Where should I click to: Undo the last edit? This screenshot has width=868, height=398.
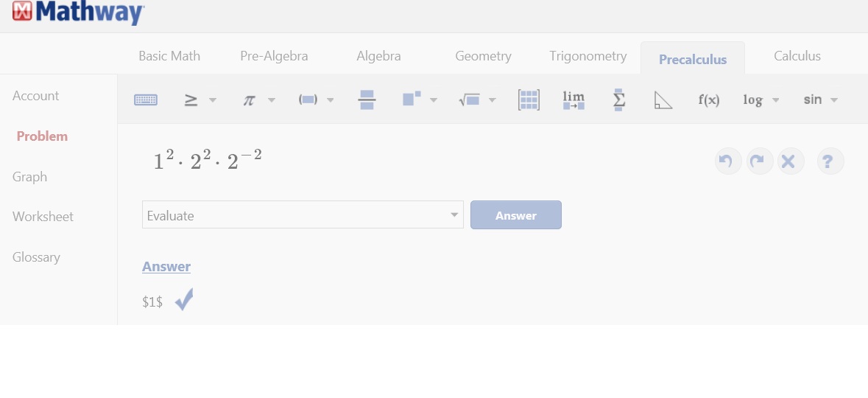click(728, 161)
